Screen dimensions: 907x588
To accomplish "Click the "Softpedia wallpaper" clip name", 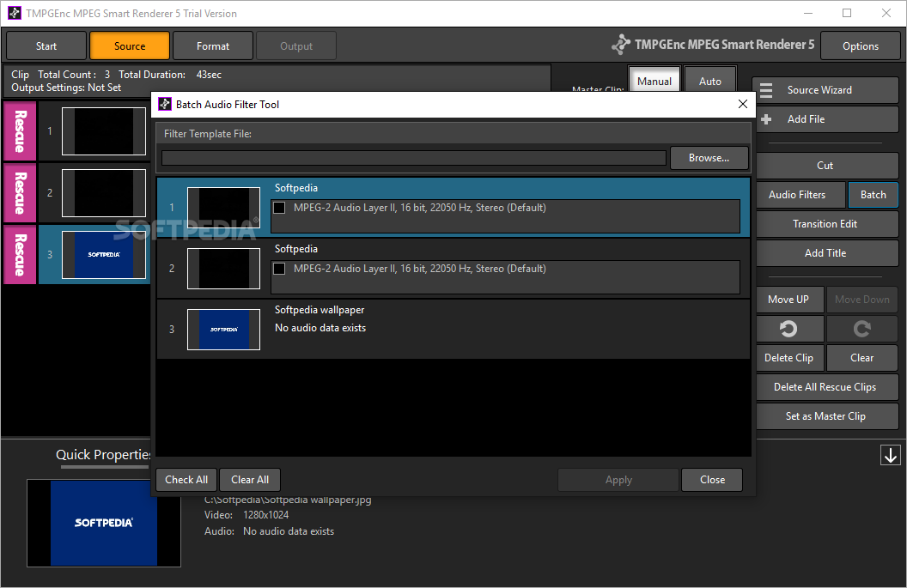I will point(320,310).
